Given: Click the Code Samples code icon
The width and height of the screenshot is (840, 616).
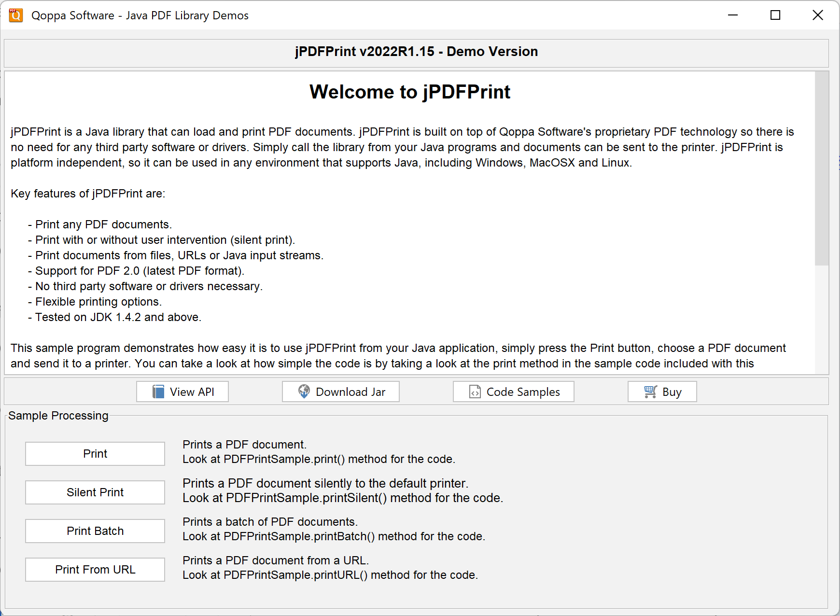Looking at the screenshot, I should [474, 392].
